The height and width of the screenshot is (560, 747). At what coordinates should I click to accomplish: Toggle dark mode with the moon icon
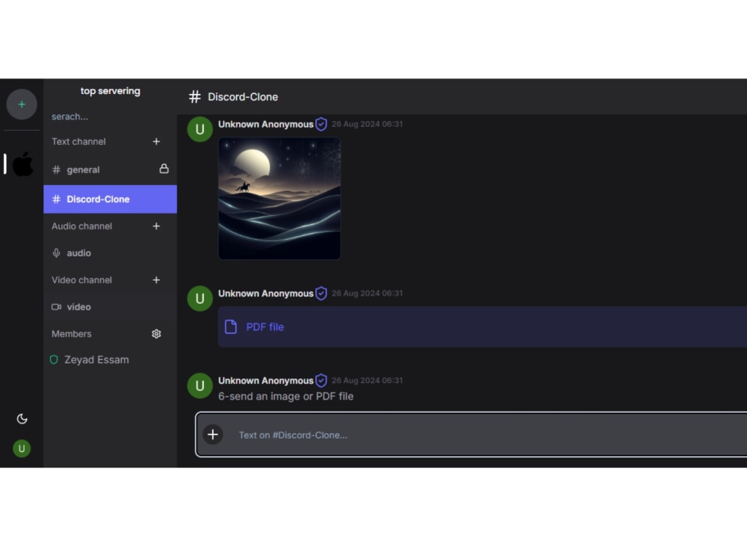22,419
